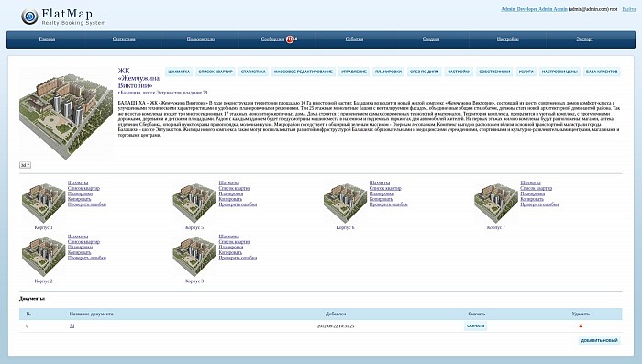Image resolution: width=642 pixels, height=364 pixels.
Task: Open the Корпус 5 building thumbnail
Action: 194,203
